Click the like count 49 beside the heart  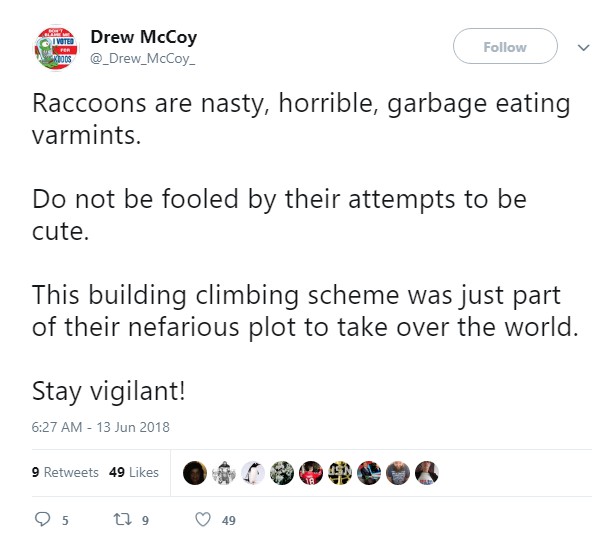pos(228,520)
